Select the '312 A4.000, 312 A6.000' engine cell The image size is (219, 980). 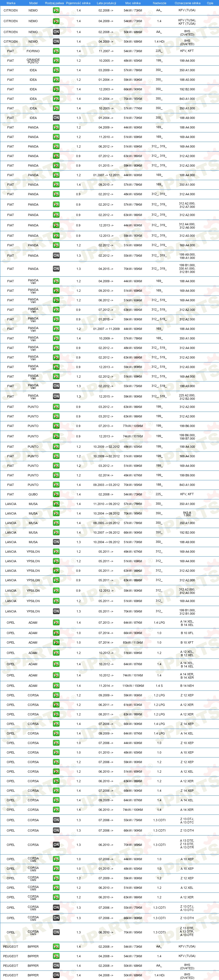(187, 226)
